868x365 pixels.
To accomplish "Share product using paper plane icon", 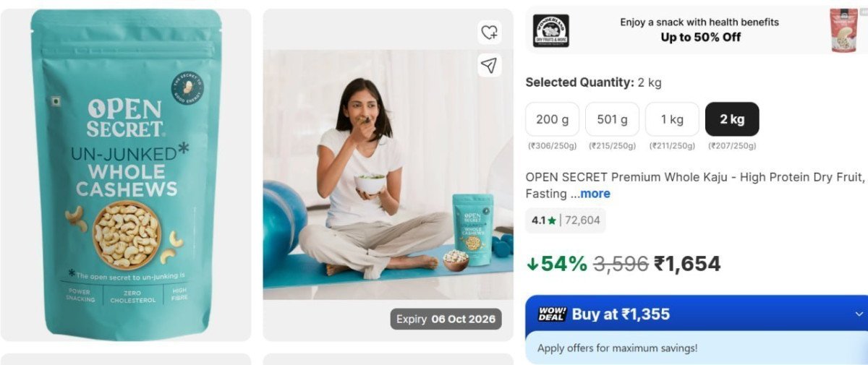I will pos(490,66).
